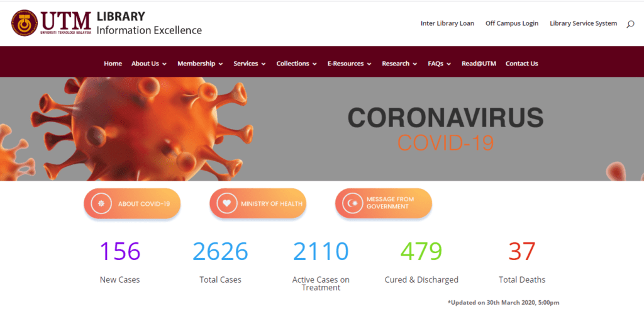Screen dimensions: 644x311
Task: Click the virus icon in About COVID-19 button
Action: 101,203
